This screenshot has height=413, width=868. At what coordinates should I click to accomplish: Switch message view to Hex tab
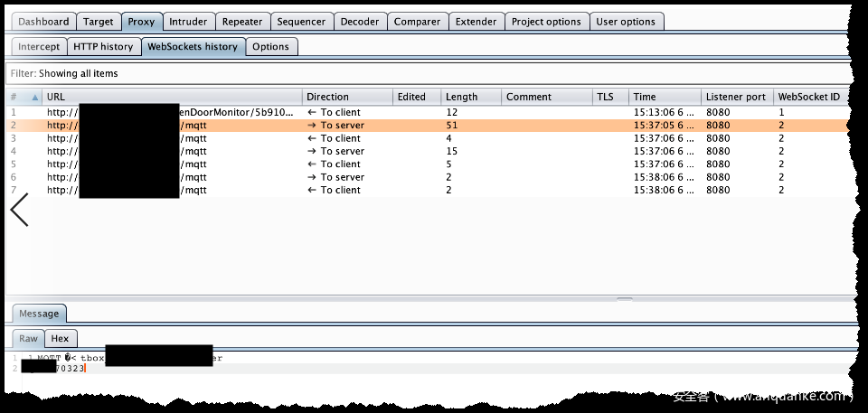60,338
